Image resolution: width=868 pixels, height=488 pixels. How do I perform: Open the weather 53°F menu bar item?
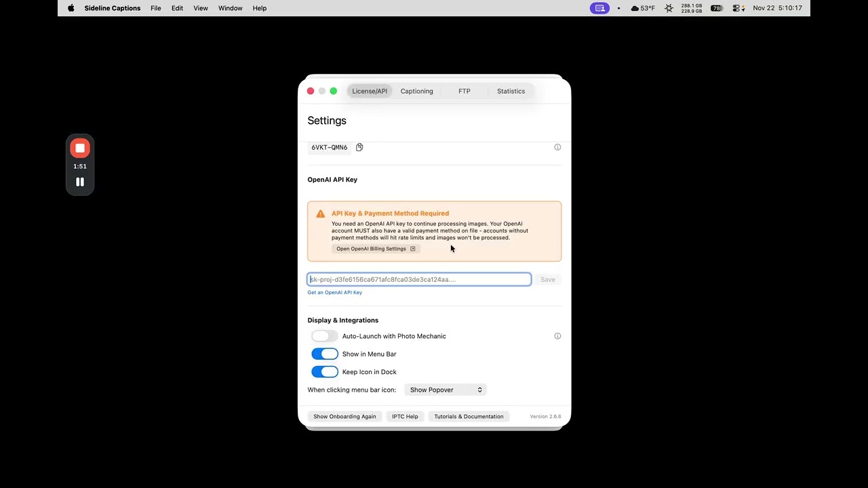click(643, 8)
